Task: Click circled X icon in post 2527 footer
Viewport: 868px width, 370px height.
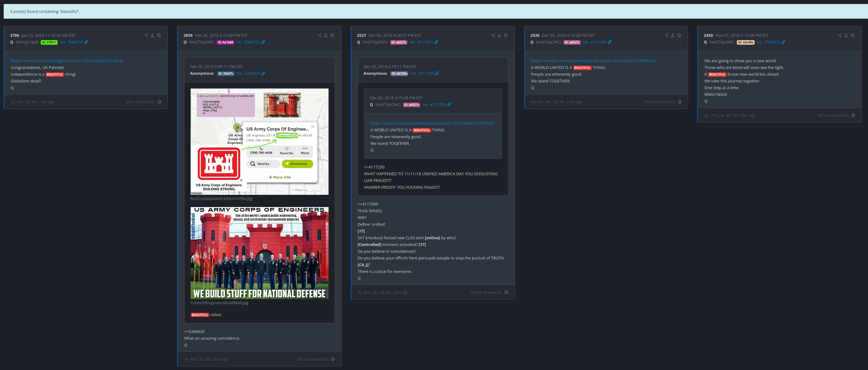Action: 506,293
